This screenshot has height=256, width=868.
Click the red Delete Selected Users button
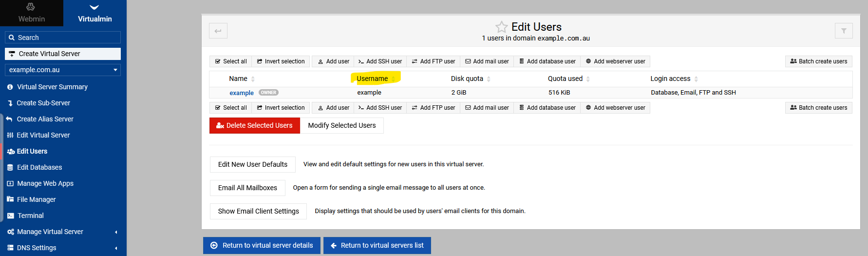255,125
